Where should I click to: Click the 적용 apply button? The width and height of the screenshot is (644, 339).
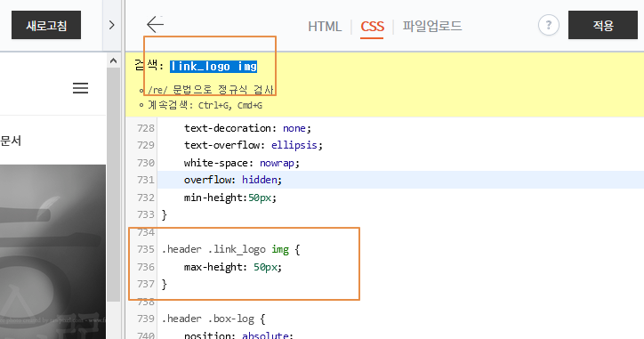click(602, 25)
